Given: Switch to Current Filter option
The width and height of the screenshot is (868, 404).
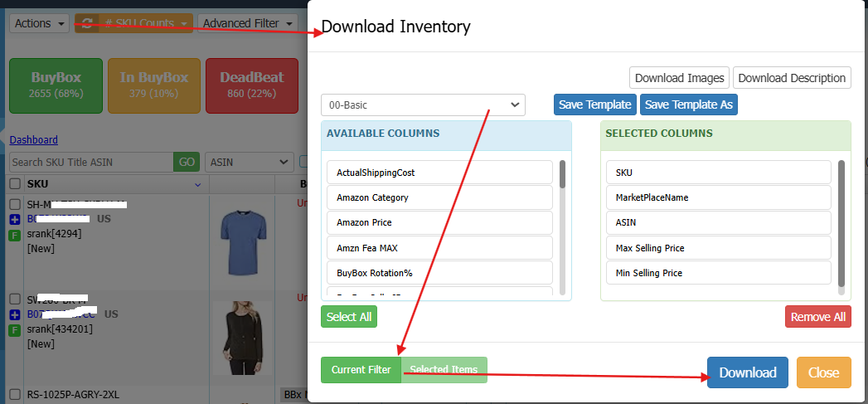Looking at the screenshot, I should coord(361,370).
